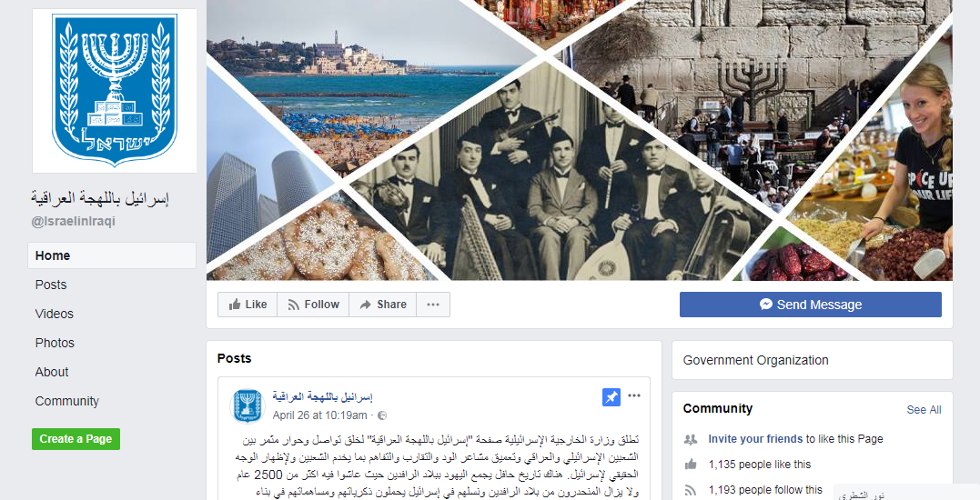Open the Posts section in sidebar
The width and height of the screenshot is (980, 500).
51,285
